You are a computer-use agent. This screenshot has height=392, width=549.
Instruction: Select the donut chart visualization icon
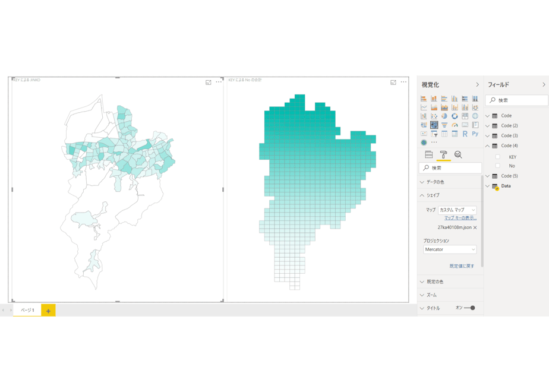455,116
